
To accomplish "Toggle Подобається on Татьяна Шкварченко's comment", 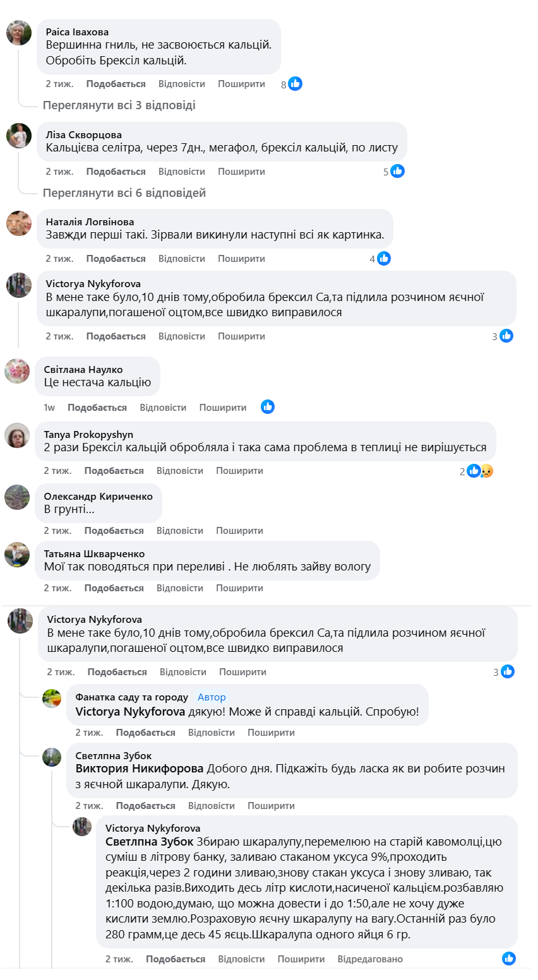I will [114, 588].
